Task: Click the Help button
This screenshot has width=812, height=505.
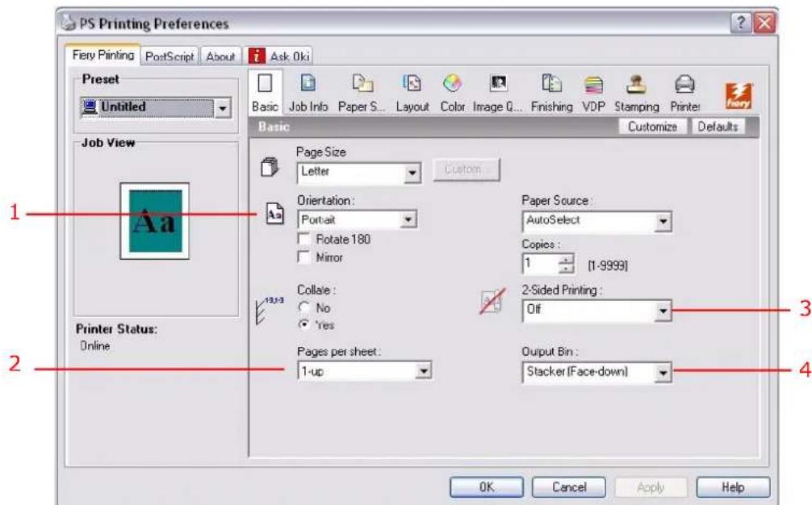Action: (733, 487)
